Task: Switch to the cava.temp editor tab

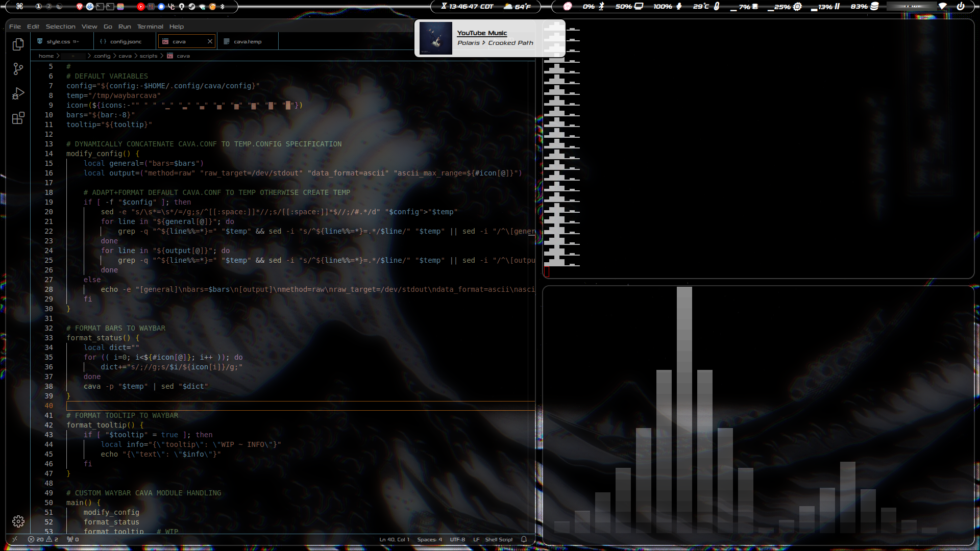Action: 248,41
